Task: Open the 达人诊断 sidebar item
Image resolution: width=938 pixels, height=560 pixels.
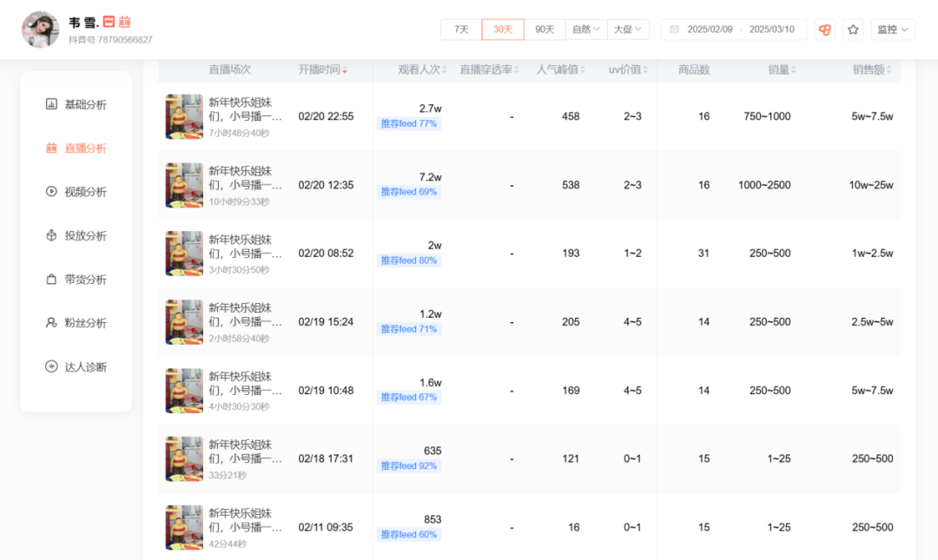Action: click(x=76, y=366)
